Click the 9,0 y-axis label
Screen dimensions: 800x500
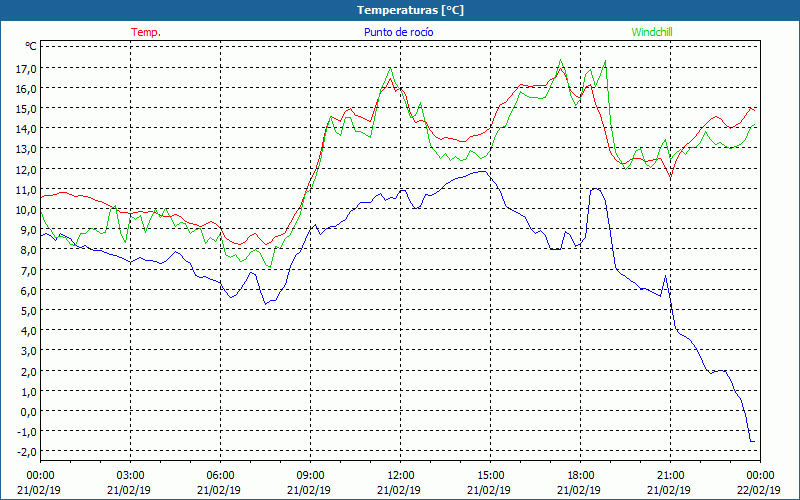point(28,230)
